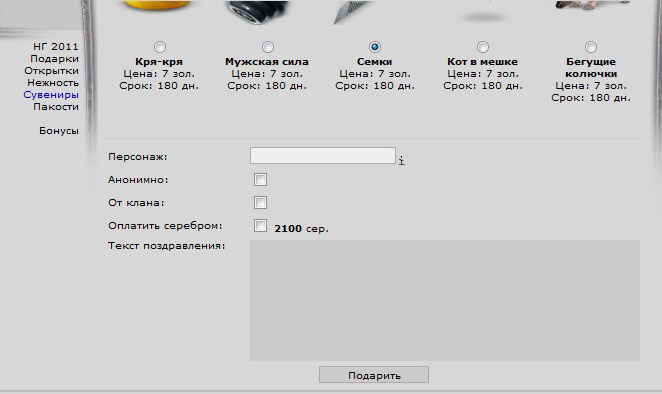Select the Кот в мешке radio button
This screenshot has height=394, width=662.
(483, 47)
